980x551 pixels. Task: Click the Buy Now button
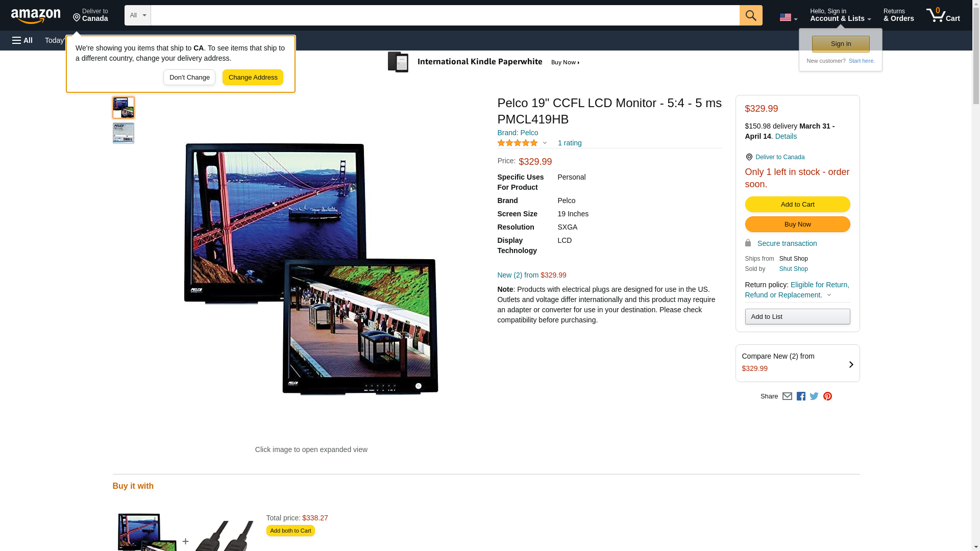pyautogui.click(x=797, y=224)
